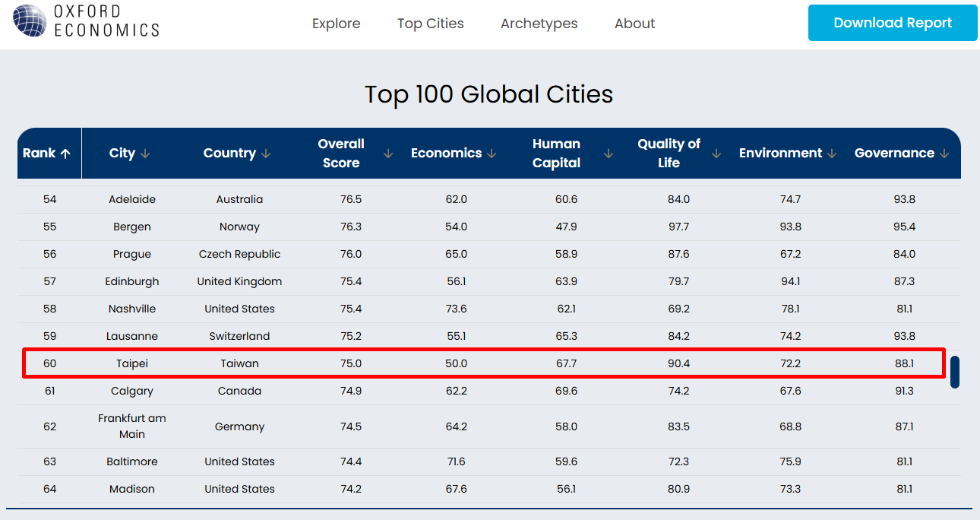Sort by Quality of Life arrow
Viewport: 980px width, 520px height.
[x=716, y=154]
